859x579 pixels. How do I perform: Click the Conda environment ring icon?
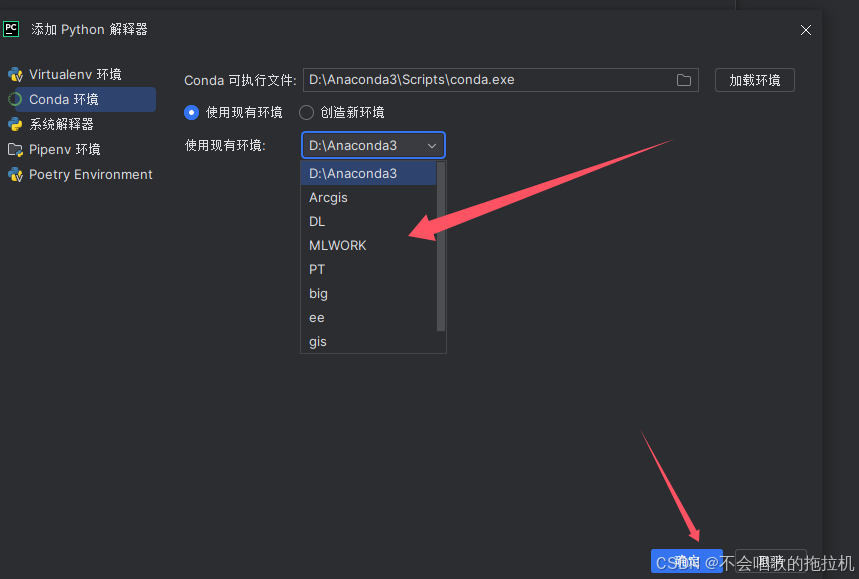click(15, 99)
